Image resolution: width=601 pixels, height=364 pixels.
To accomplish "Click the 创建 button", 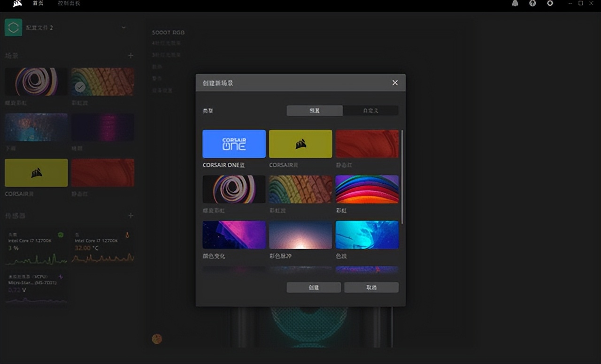I will [x=314, y=287].
